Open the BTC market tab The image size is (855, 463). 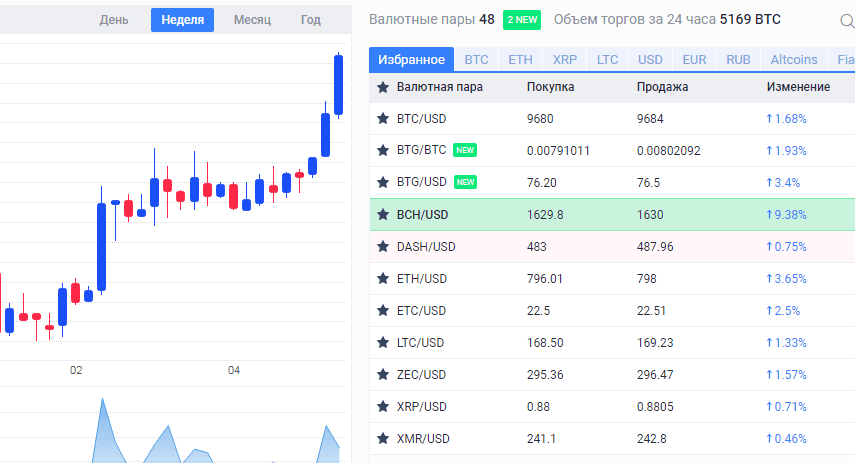coord(477,59)
